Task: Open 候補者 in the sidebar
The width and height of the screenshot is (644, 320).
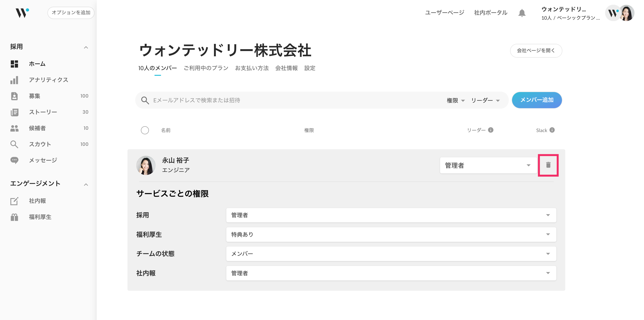Action: (37, 128)
